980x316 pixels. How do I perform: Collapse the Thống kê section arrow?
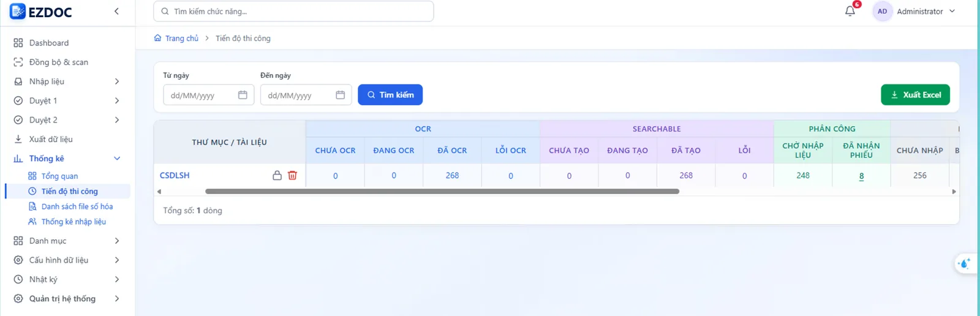tap(117, 159)
